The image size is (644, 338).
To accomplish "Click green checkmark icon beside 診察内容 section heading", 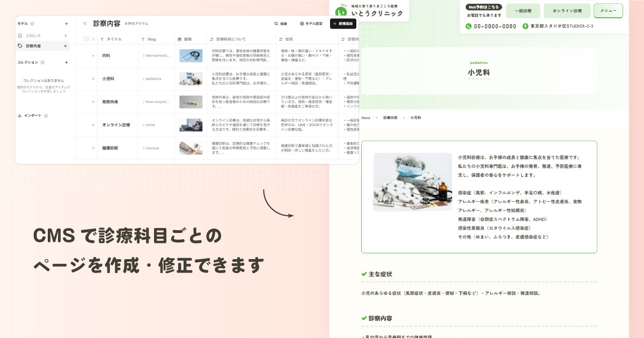I will [x=364, y=318].
